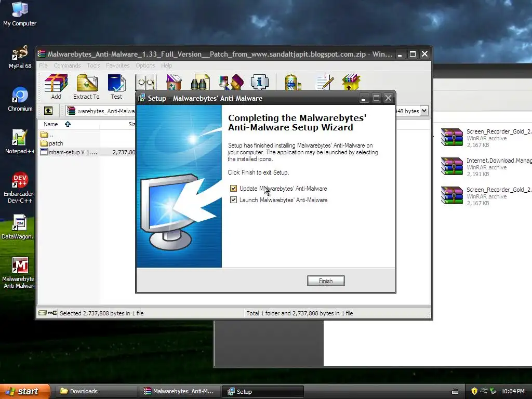Click the Comment (pencil) icon in WinRAR
The height and width of the screenshot is (399, 532).
tap(325, 83)
